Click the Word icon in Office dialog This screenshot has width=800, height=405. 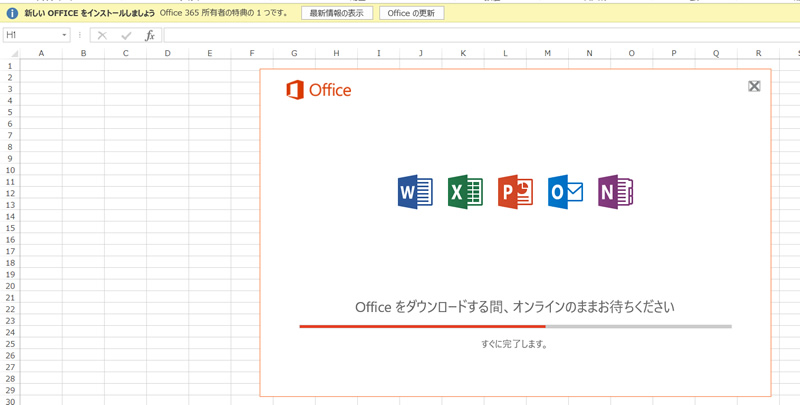pyautogui.click(x=415, y=192)
